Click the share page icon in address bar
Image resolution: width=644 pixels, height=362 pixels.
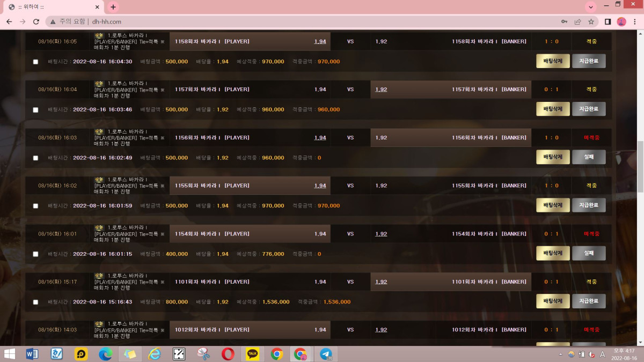point(577,21)
